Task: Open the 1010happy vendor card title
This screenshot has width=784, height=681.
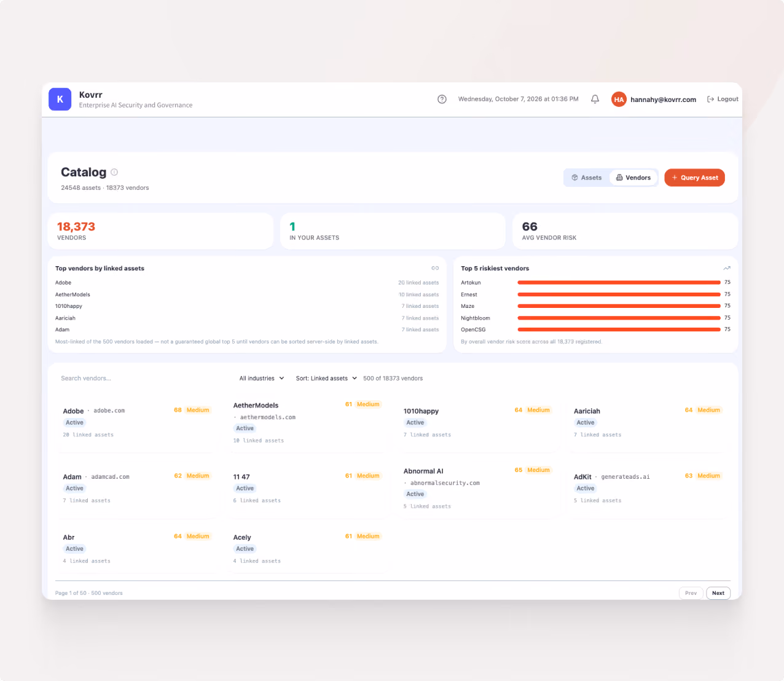Action: click(x=421, y=411)
